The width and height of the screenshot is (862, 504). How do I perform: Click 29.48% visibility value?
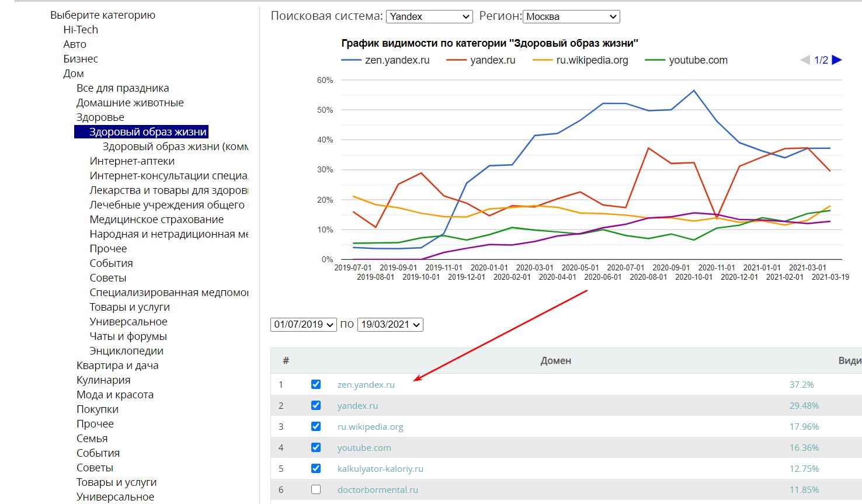click(x=804, y=405)
